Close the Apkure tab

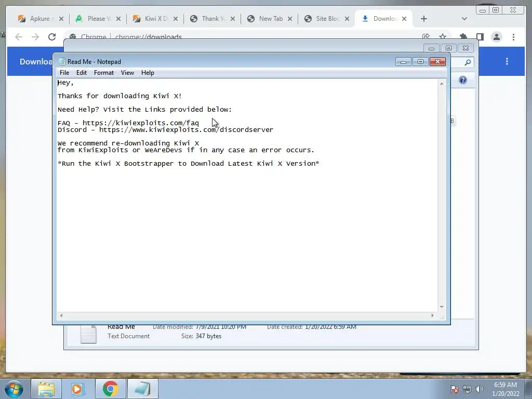click(x=61, y=19)
